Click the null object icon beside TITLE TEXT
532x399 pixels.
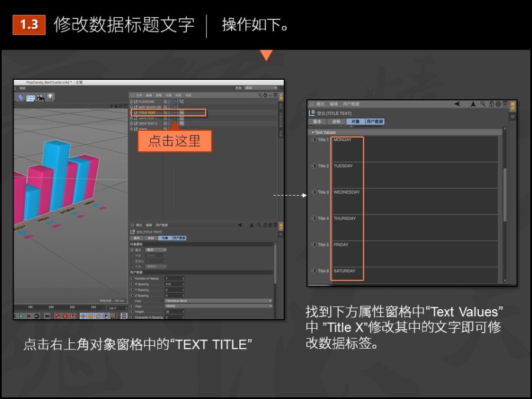click(137, 113)
